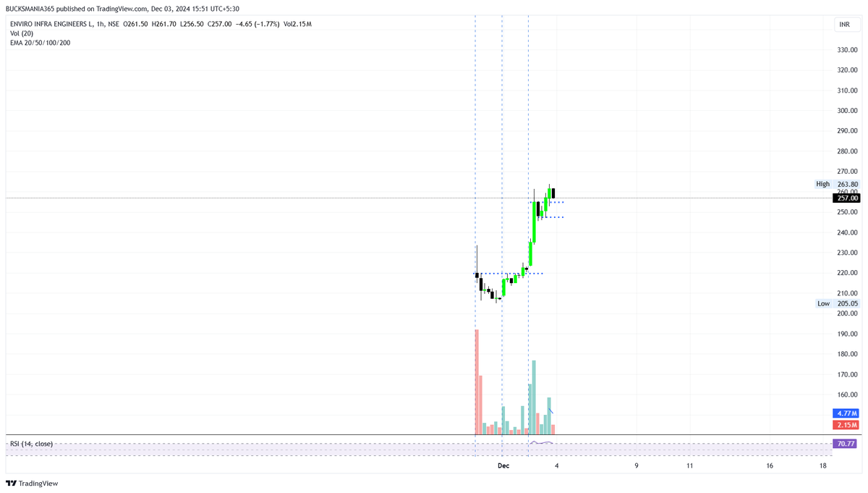The width and height of the screenshot is (868, 493).
Task: Click the −4.65 (−1.77%) change value
Action: click(x=258, y=24)
